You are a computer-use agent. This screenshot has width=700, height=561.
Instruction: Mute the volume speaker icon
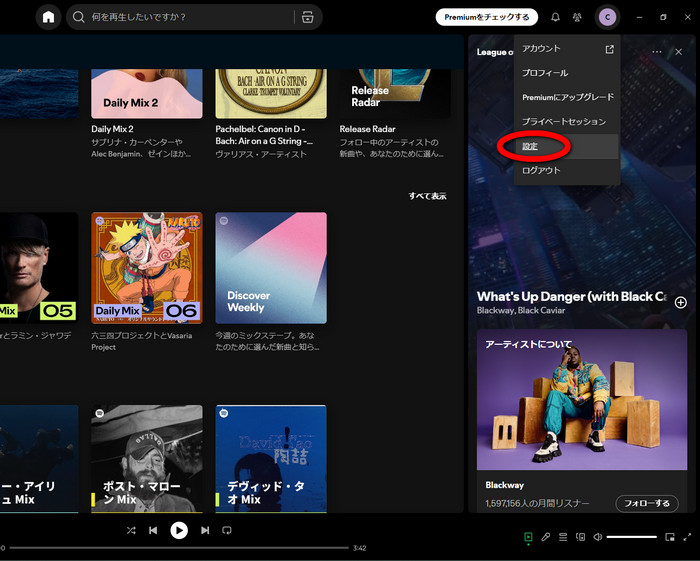point(597,537)
